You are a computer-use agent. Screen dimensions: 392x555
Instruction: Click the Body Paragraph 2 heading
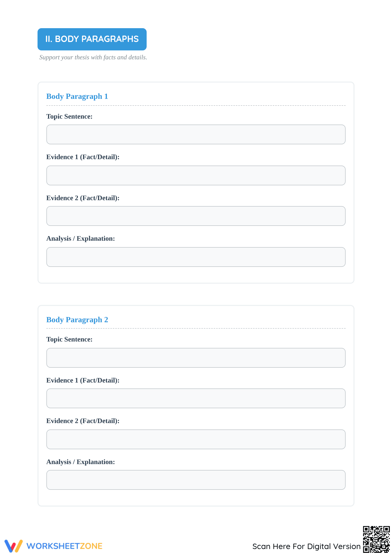(x=77, y=320)
